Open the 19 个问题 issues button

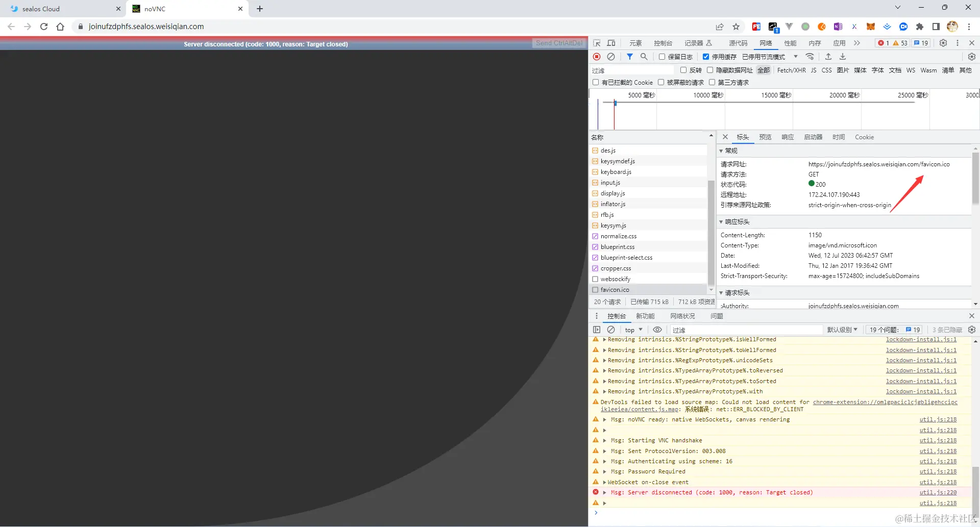[894, 330]
